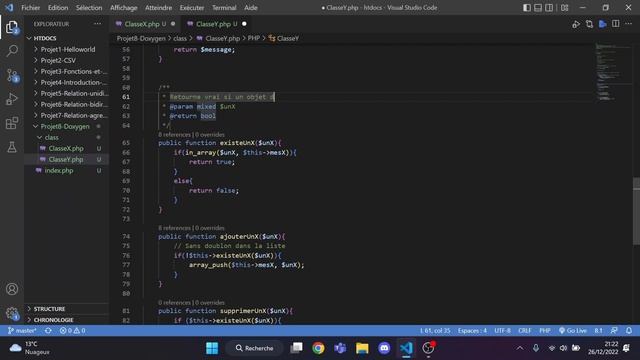Click the taskbar Recherche search box
The image size is (640, 360).
pos(254,348)
